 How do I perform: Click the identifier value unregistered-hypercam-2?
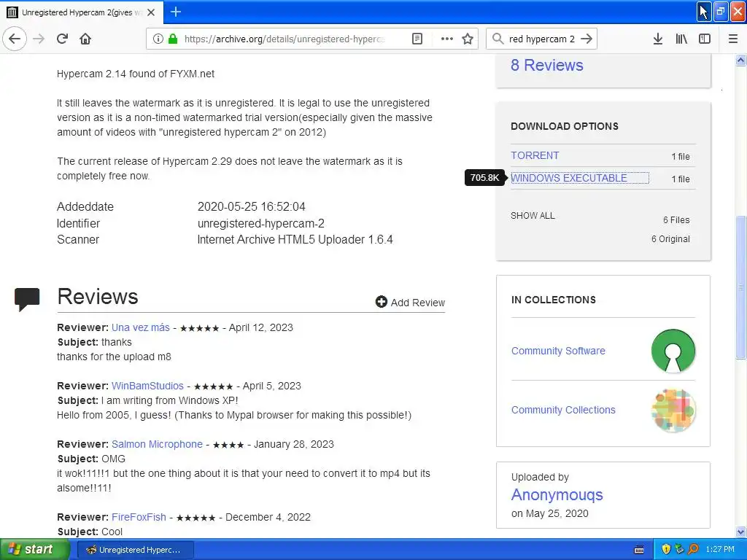(x=261, y=223)
